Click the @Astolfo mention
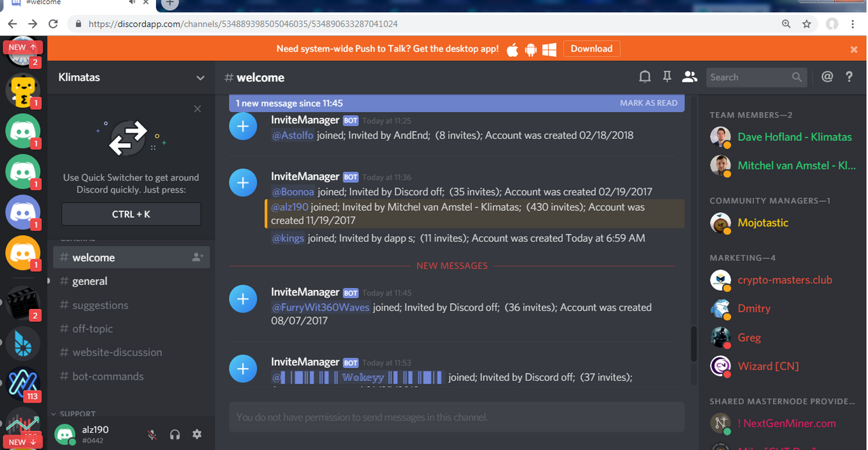868x450 pixels. tap(292, 135)
